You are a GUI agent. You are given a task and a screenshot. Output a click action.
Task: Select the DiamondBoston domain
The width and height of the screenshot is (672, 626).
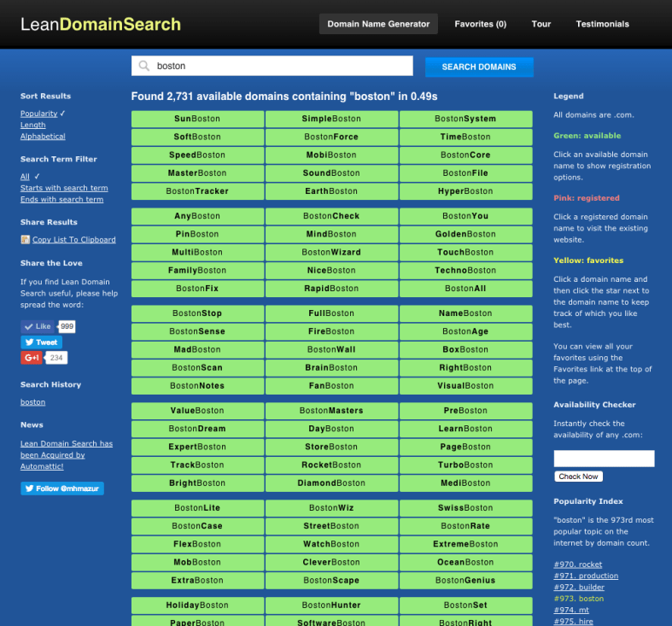331,483
